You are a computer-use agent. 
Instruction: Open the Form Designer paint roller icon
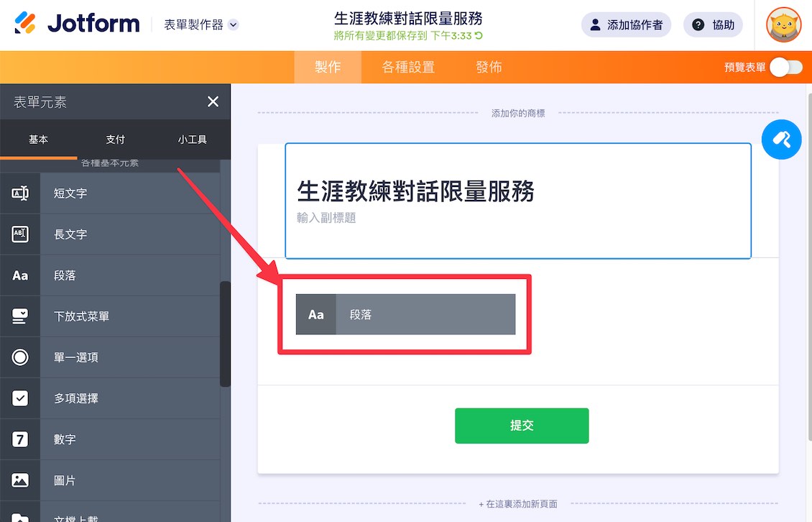click(781, 139)
